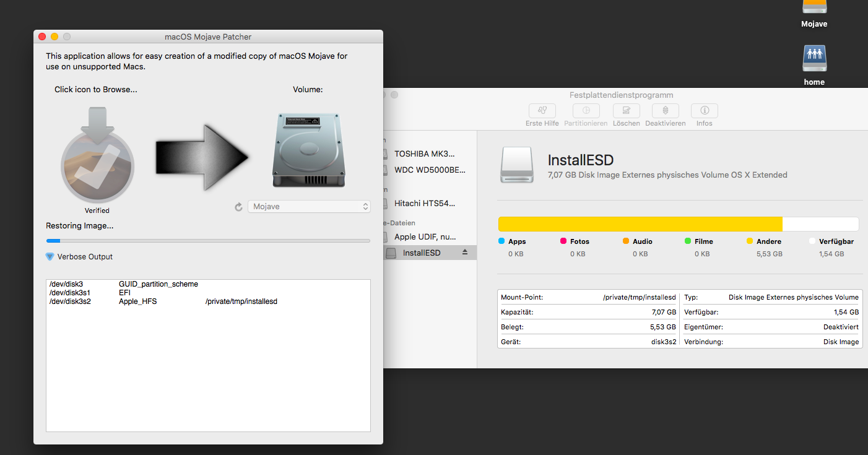The image size is (868, 455).
Task: Select WDC WD5000BE... disk in sidebar
Action: [x=430, y=170]
